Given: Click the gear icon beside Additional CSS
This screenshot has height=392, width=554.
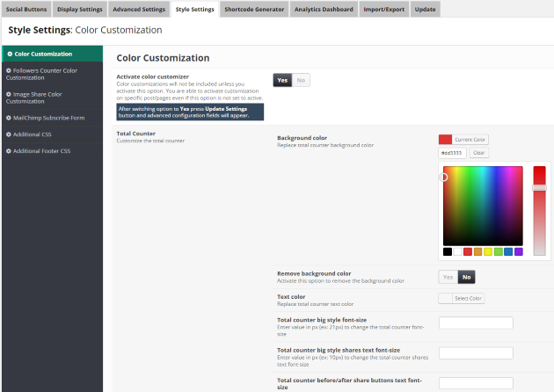Looking at the screenshot, I should point(9,134).
